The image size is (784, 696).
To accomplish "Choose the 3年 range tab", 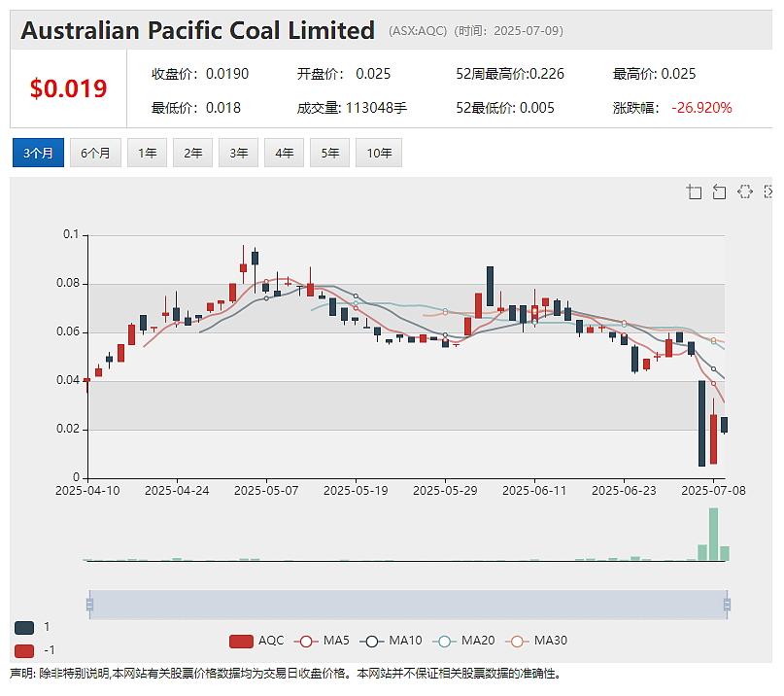I will 238,153.
